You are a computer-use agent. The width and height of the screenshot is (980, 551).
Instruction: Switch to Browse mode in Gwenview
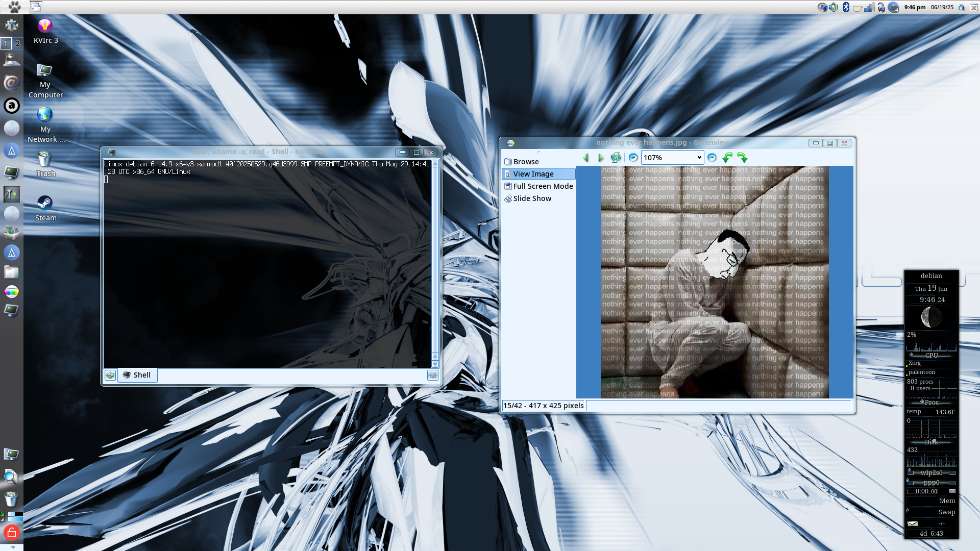(538, 162)
